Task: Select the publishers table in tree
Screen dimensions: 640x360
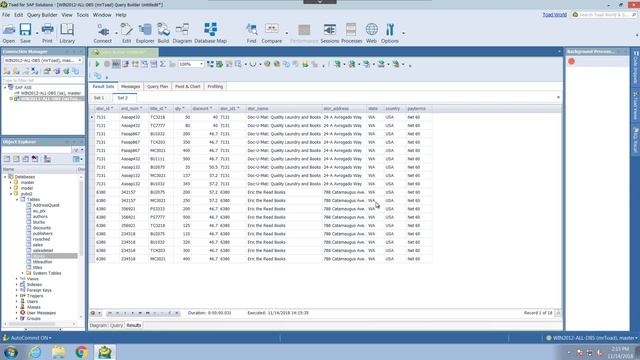Action: [x=42, y=233]
